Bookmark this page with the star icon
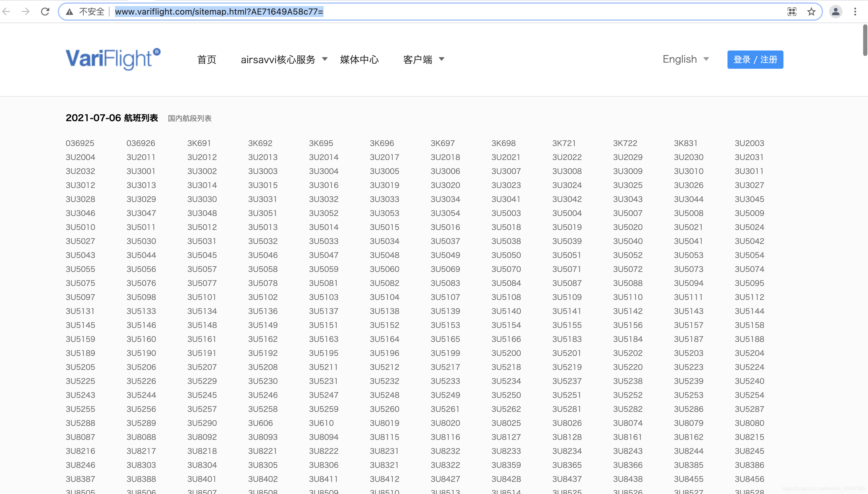Viewport: 868px width, 494px height. coord(811,12)
